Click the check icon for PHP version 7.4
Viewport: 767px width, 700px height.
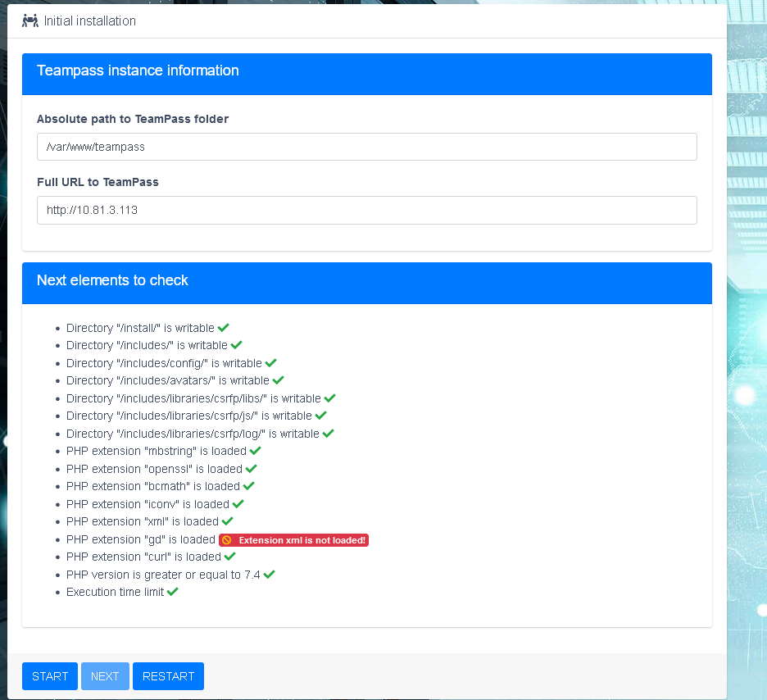point(270,574)
